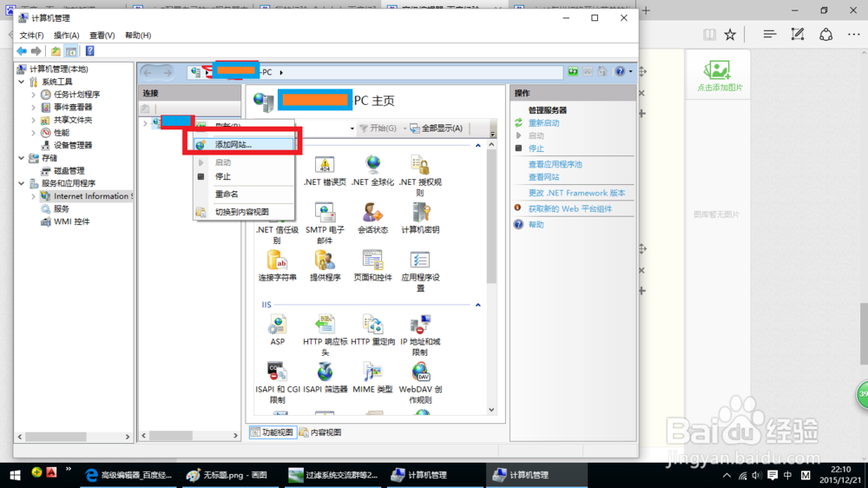Open the 文件(F) menu

click(x=31, y=35)
